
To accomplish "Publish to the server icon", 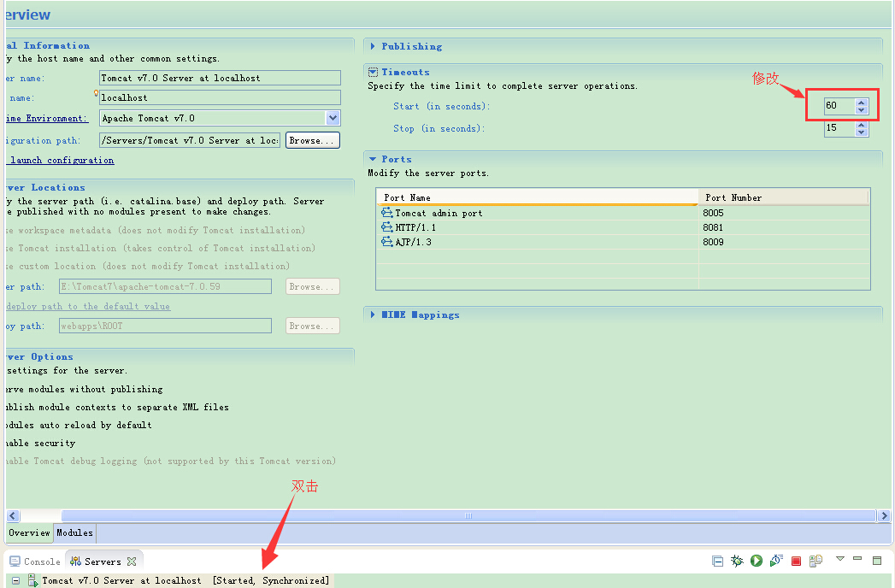I will point(816,562).
